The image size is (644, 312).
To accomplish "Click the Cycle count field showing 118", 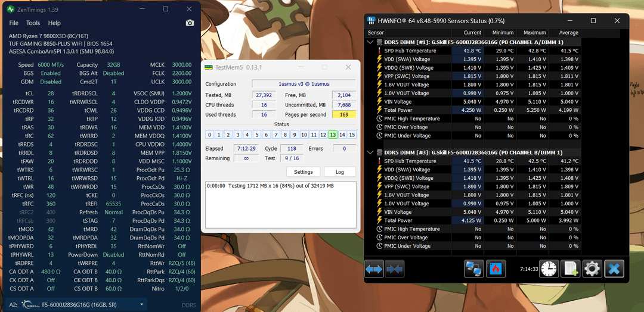I will [292, 148].
